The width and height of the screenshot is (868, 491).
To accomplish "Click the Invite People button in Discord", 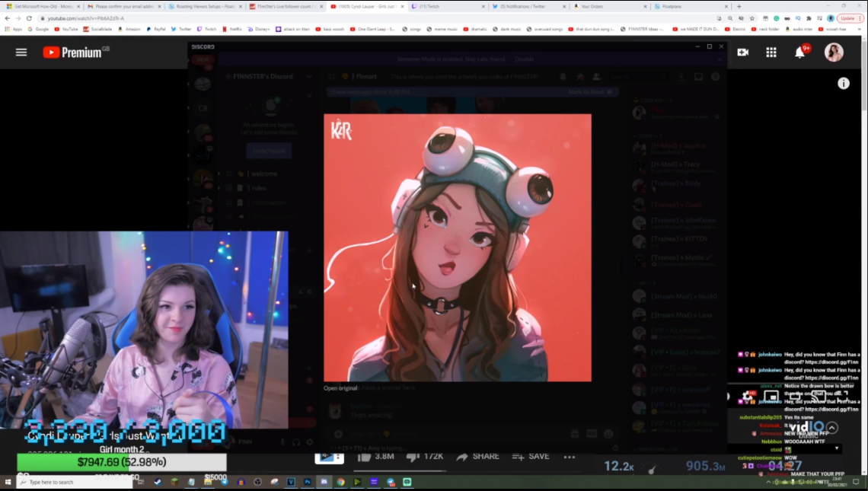I will point(269,151).
